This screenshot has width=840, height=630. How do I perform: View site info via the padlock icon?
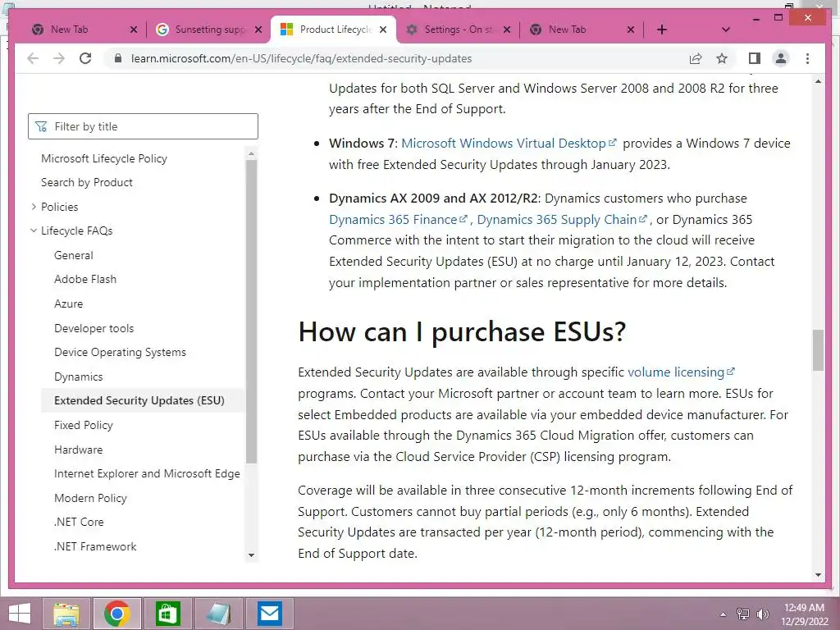tap(118, 58)
